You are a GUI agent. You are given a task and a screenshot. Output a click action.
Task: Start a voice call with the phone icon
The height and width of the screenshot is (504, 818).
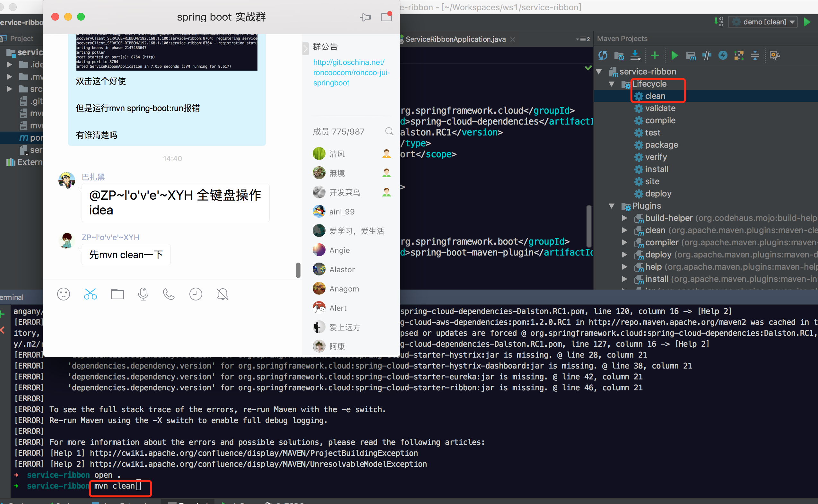[169, 294]
